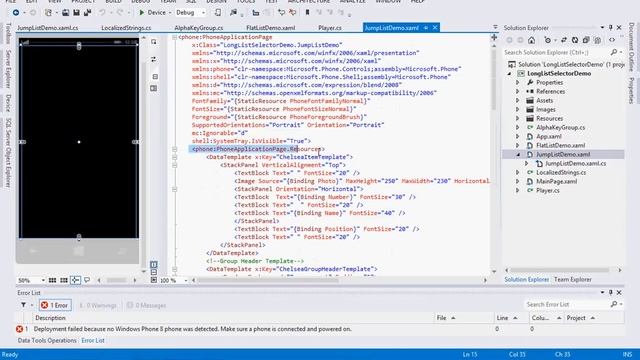
Task: Select the Error List bottom tab
Action: coord(93,340)
